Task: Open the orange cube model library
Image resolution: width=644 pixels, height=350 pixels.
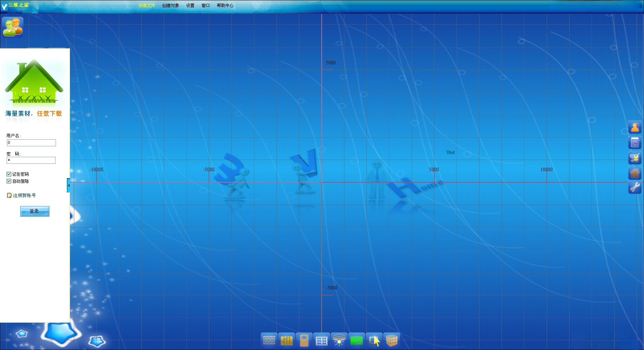Action: click(x=392, y=340)
